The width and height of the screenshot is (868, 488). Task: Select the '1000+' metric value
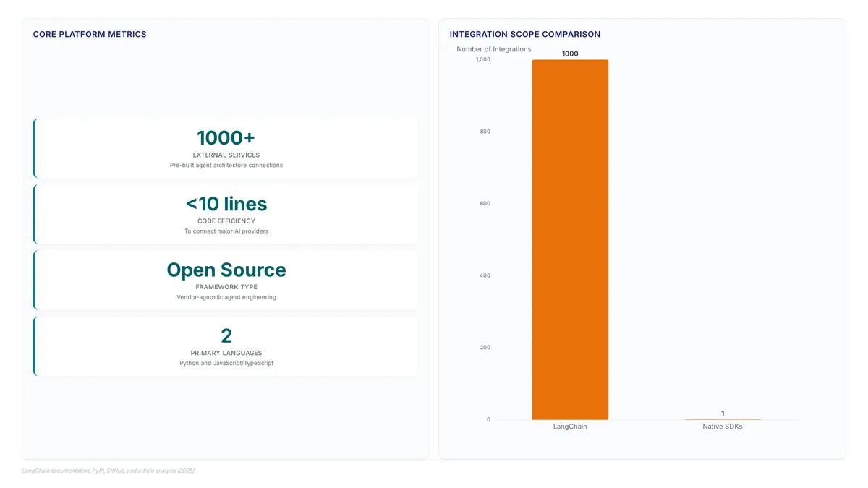[226, 137]
